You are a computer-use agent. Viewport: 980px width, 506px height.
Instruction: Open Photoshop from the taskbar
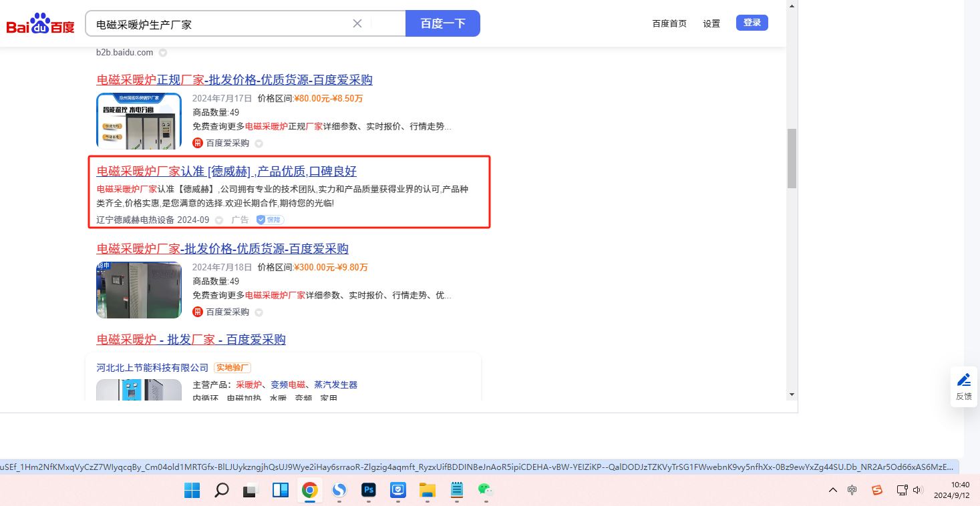368,491
